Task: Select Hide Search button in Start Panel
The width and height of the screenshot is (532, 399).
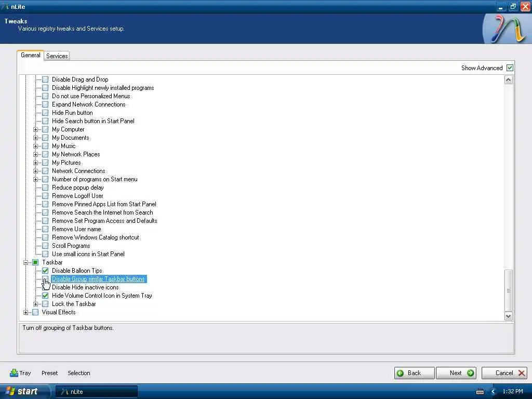Action: coord(93,121)
